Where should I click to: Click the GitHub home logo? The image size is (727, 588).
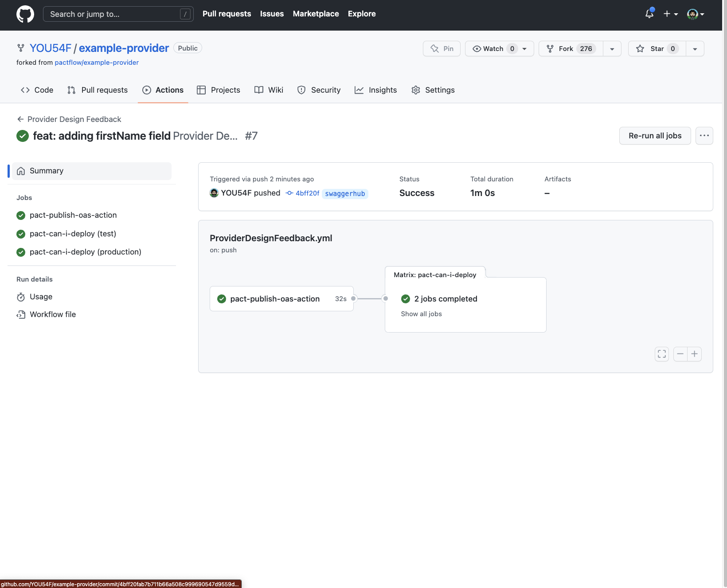pos(25,14)
